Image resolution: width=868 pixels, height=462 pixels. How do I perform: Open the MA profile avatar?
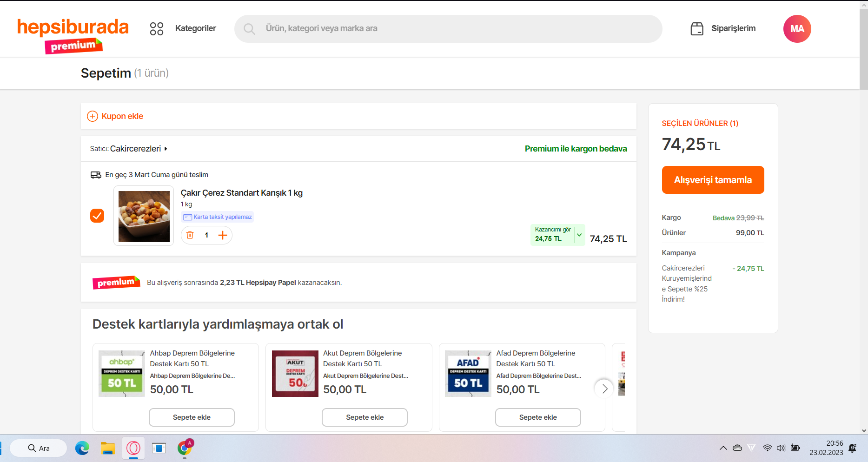(797, 29)
